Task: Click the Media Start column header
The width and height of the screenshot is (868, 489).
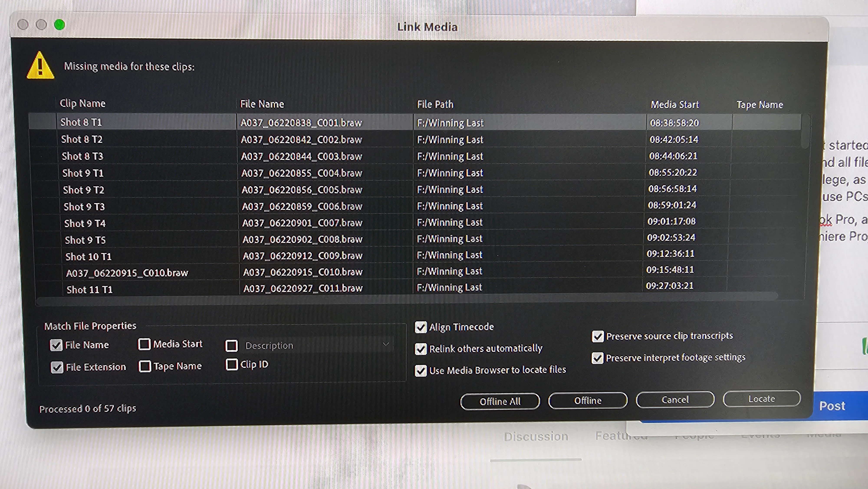Action: (675, 104)
